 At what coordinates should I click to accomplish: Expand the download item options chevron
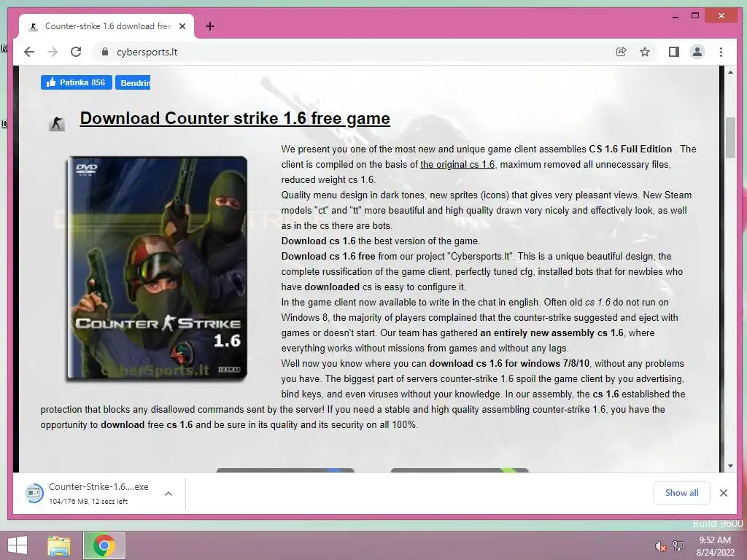click(x=169, y=494)
